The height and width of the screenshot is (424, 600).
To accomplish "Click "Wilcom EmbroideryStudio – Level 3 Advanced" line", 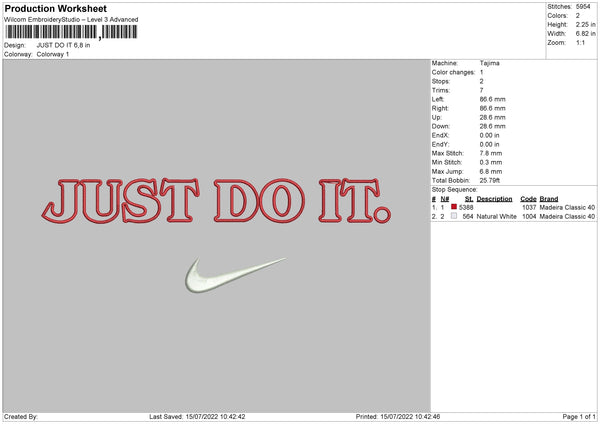I will (x=71, y=20).
